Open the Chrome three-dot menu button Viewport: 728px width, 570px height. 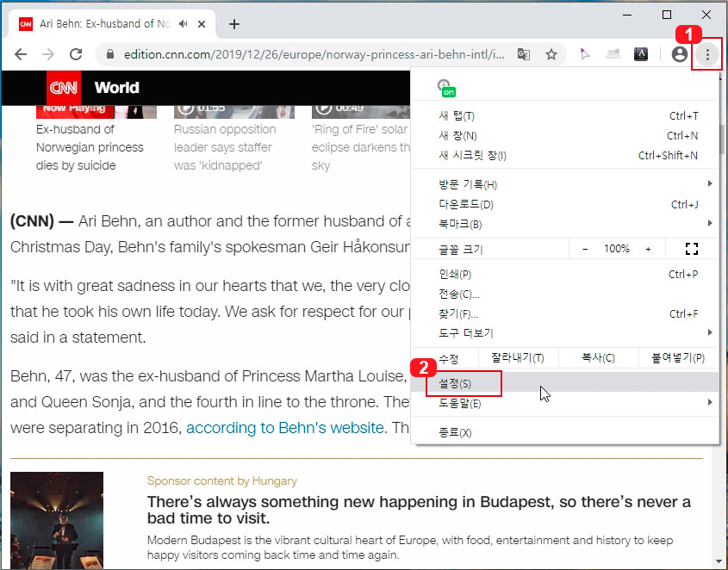click(x=707, y=54)
